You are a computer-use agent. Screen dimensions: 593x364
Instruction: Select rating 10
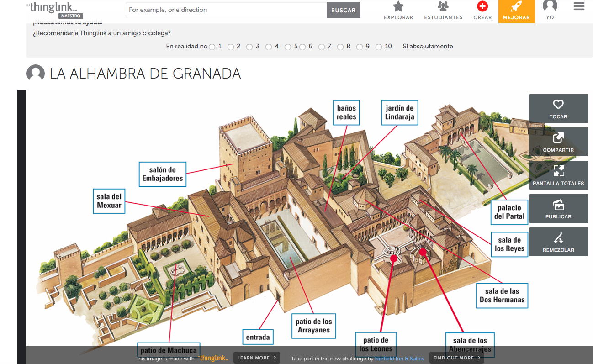pyautogui.click(x=379, y=47)
